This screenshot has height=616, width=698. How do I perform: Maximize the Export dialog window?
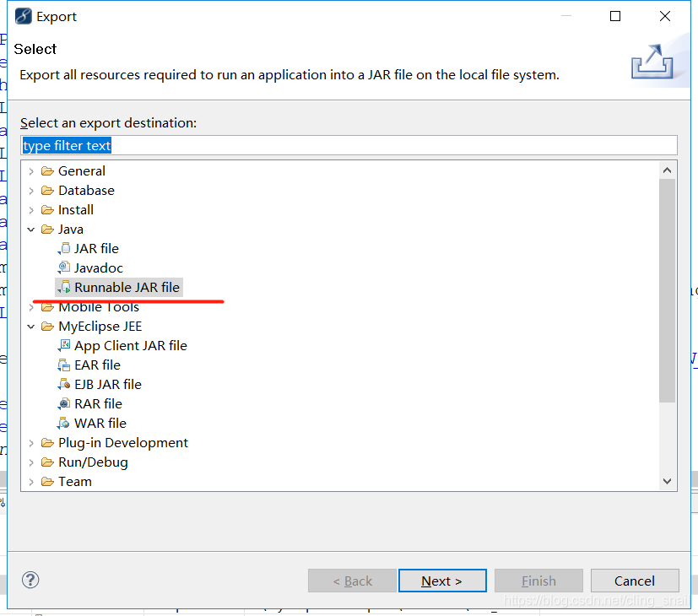(x=615, y=16)
